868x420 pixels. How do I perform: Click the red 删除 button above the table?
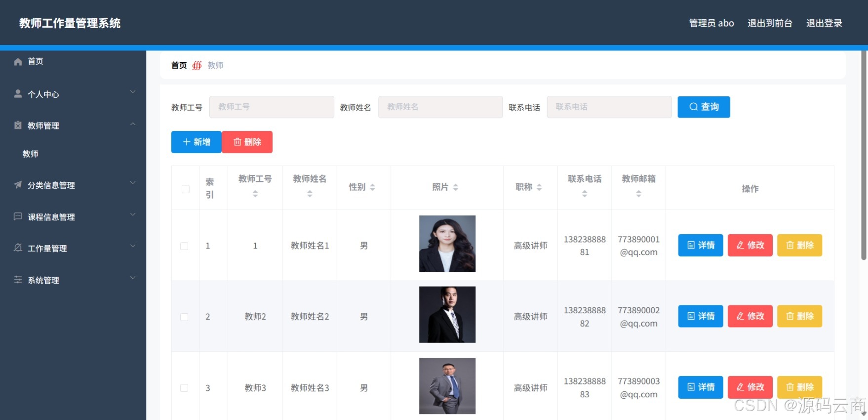tap(247, 142)
